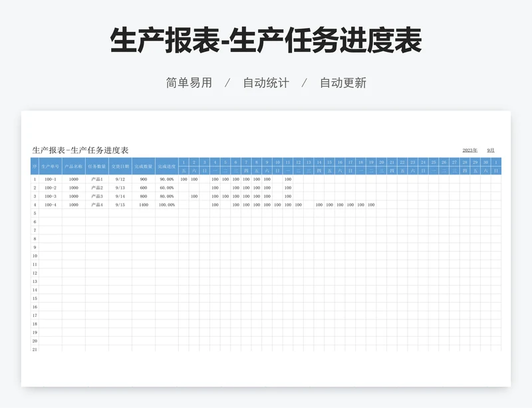Click the empty 生产单号 cell in row 5
Viewport: 532px width, 408px height.
(x=51, y=213)
